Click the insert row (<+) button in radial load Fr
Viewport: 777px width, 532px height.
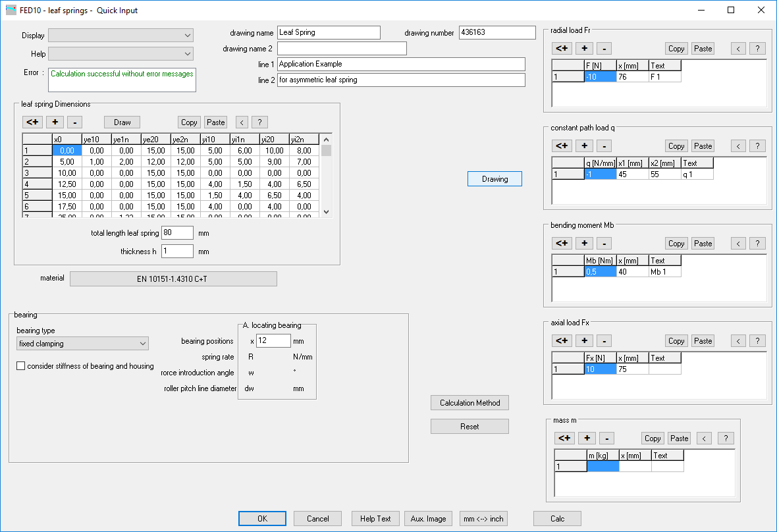[562, 48]
